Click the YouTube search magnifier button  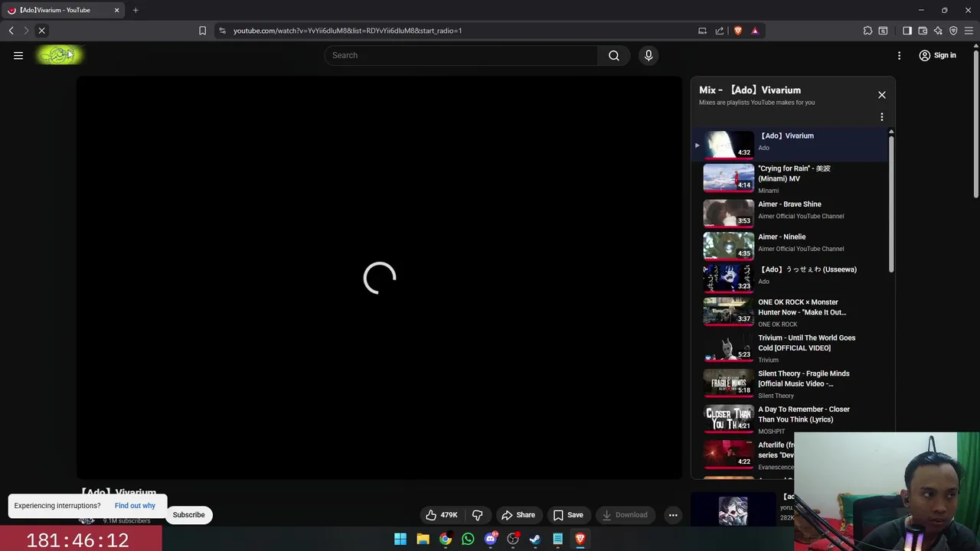[614, 55]
